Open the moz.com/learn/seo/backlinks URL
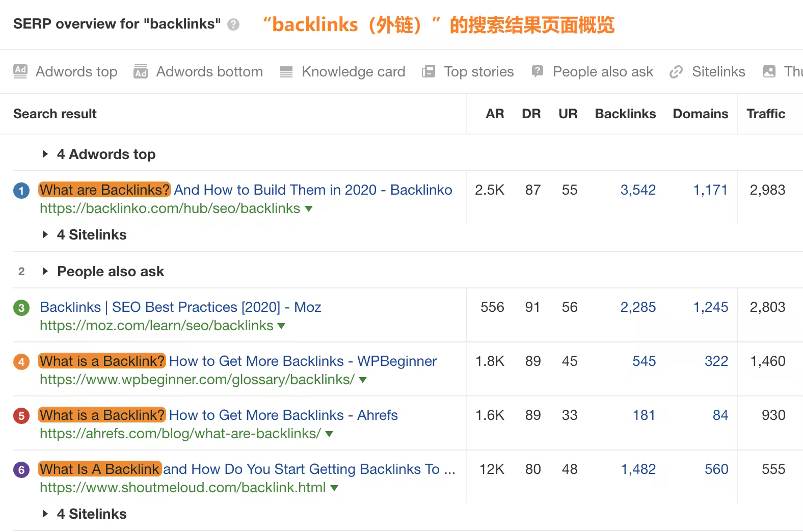 point(156,326)
